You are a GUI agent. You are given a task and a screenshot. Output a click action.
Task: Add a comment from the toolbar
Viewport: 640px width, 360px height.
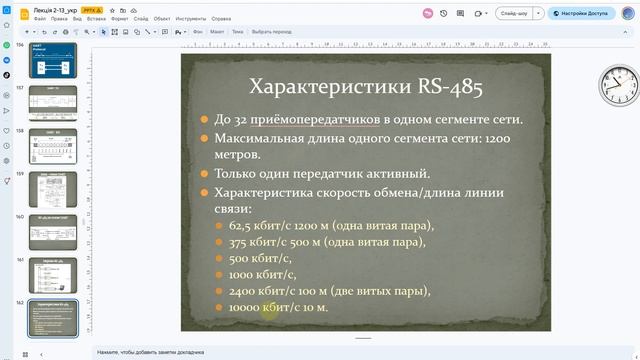point(165,32)
